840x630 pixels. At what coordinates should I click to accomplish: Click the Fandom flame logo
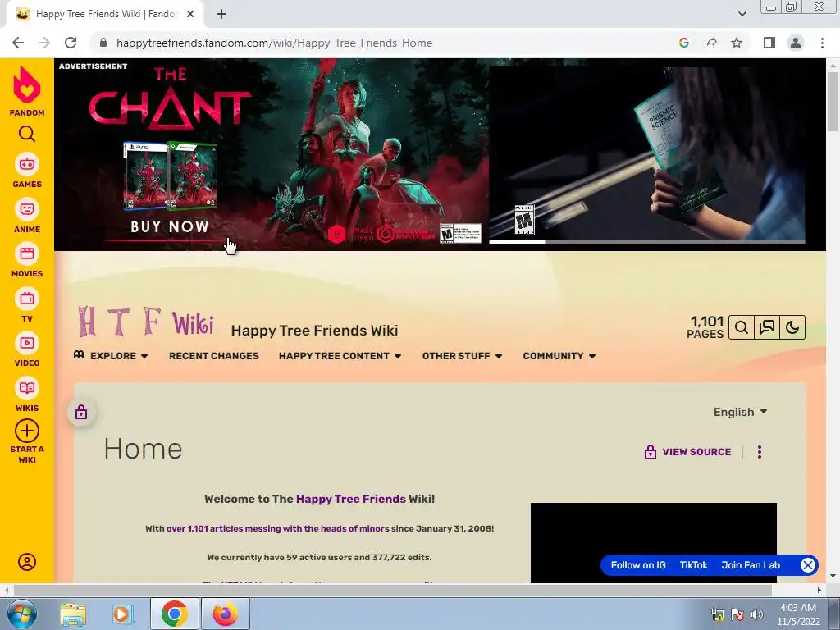click(x=27, y=84)
